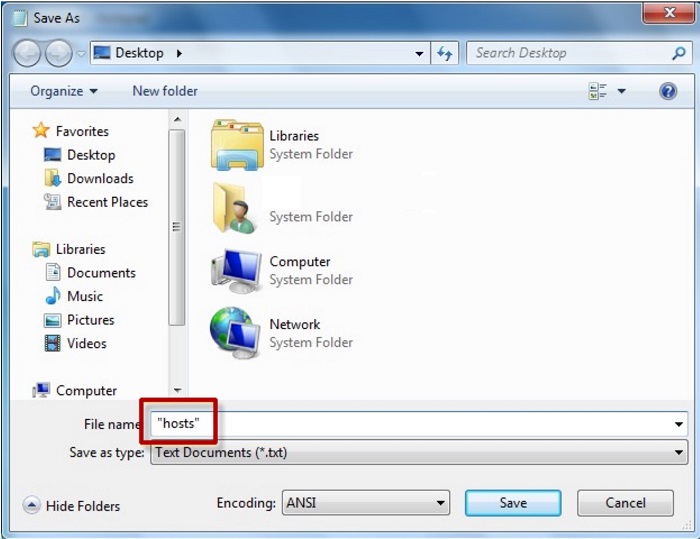Select Desktop under Favorites

(91, 155)
